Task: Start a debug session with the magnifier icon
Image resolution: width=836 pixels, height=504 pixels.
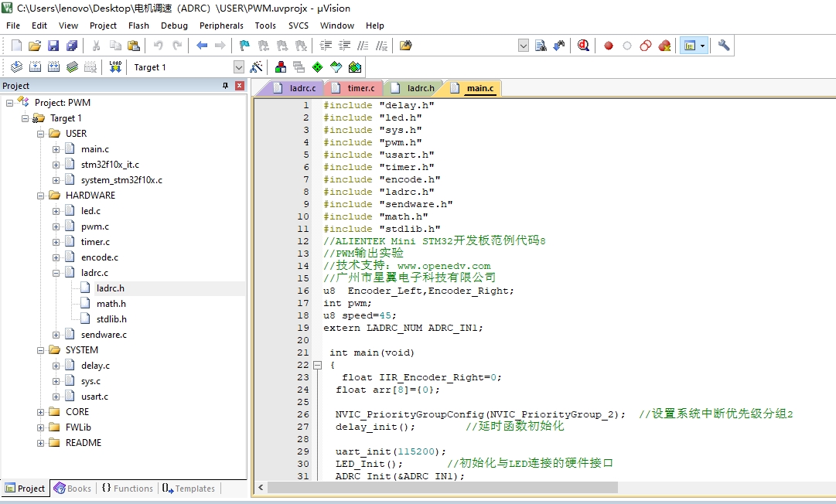Action: (x=583, y=46)
